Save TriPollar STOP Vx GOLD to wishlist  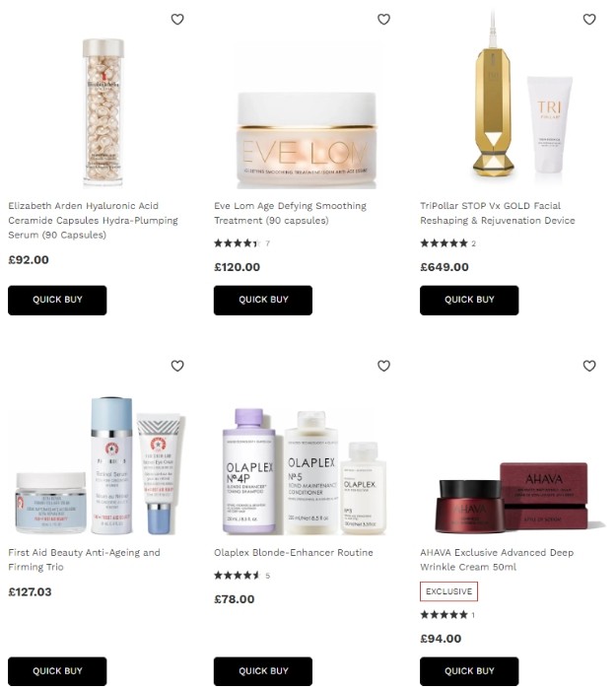coord(589,20)
